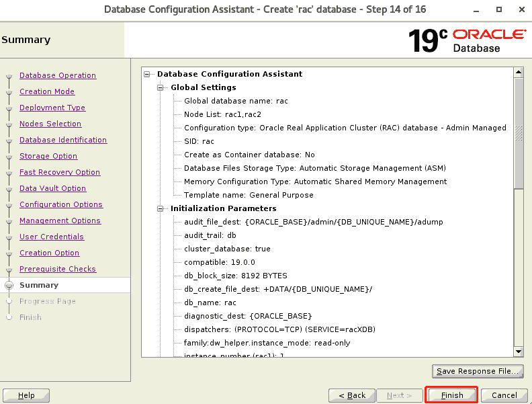532x404 pixels.
Task: Select the 'Initialization Parameters' heading label
Action: tap(224, 208)
